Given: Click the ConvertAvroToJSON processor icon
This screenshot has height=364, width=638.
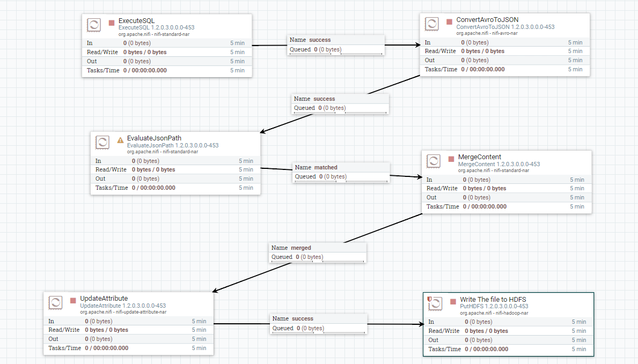Looking at the screenshot, I should (x=431, y=24).
